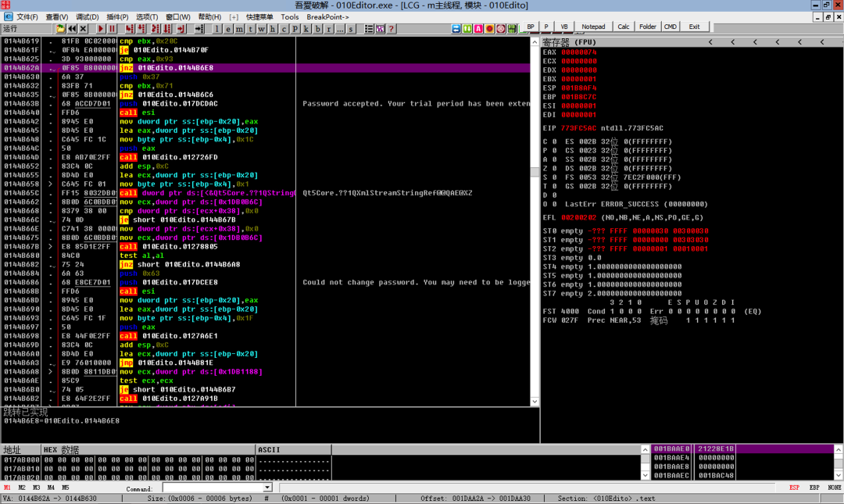Click the pink 'A' plugin icon

[478, 29]
